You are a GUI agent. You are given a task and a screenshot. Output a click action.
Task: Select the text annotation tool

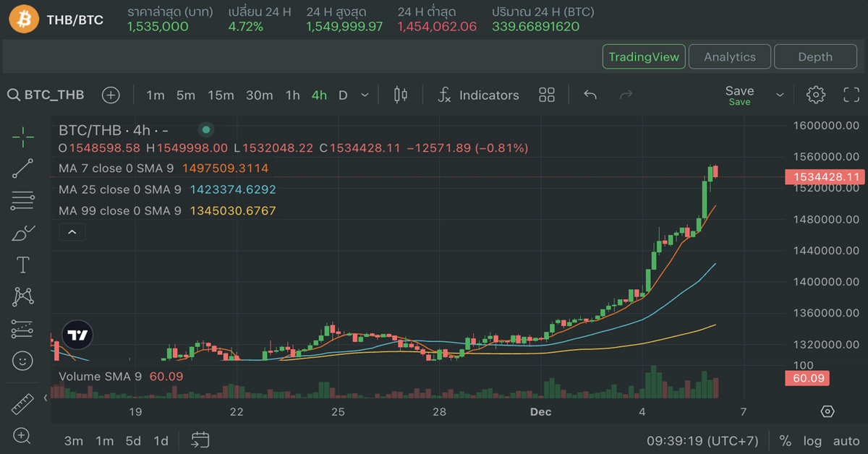click(23, 265)
